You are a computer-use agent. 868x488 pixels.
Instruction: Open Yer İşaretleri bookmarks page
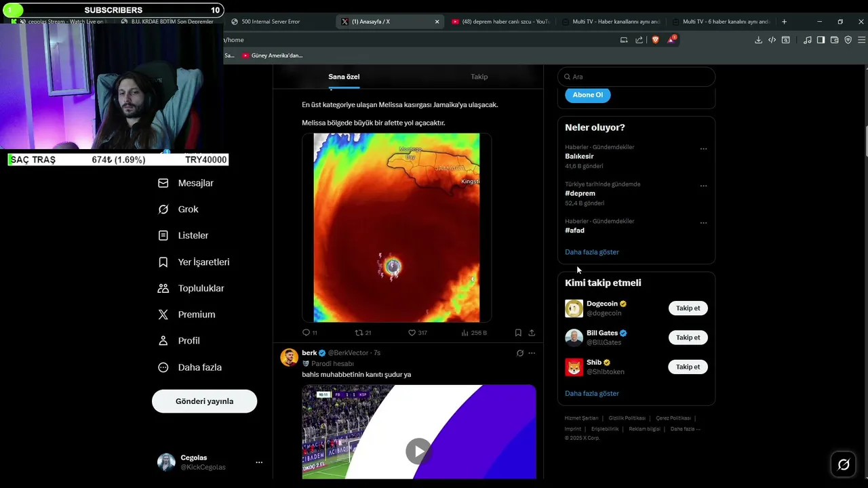[x=193, y=262]
